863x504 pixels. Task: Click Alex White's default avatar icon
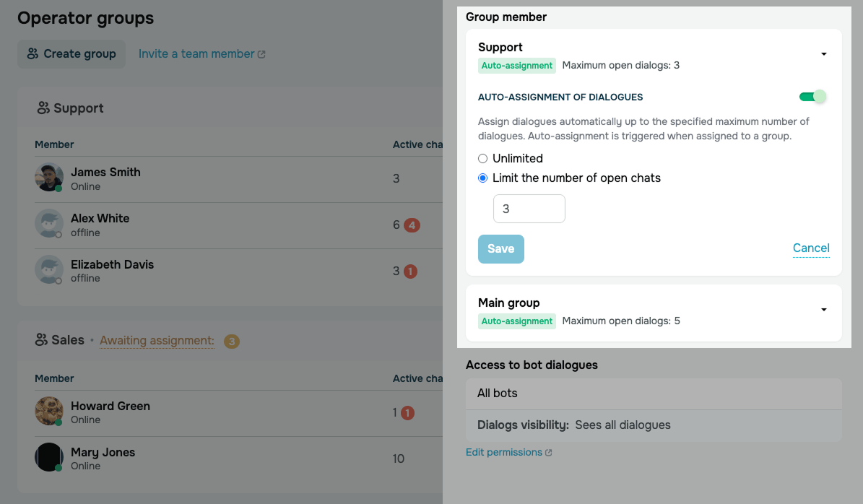[x=49, y=223]
